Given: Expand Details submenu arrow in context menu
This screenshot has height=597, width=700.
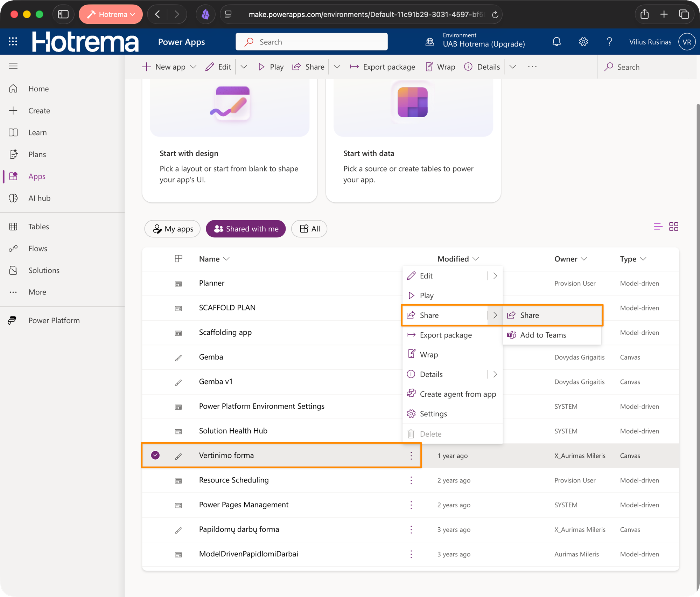Looking at the screenshot, I should tap(495, 374).
